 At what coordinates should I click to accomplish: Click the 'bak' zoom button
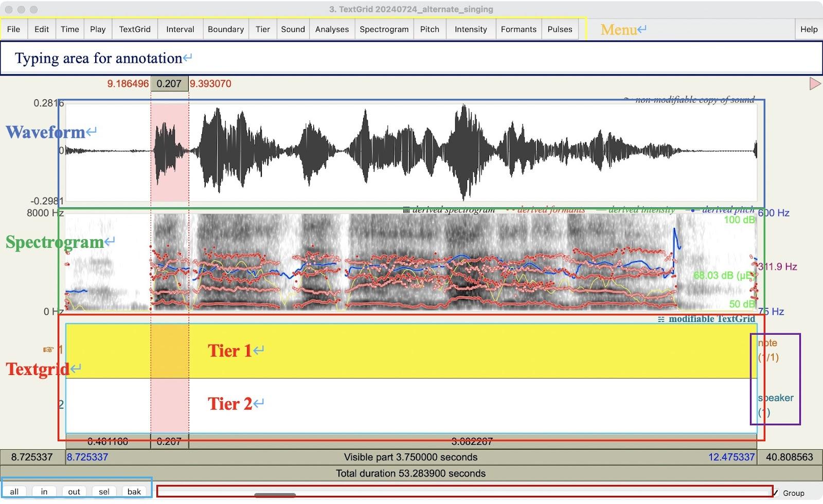point(134,492)
